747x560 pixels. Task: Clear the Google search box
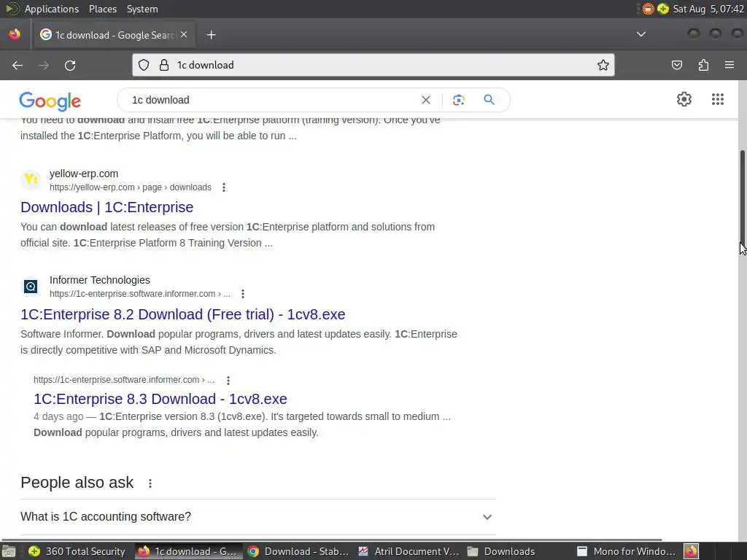426,100
